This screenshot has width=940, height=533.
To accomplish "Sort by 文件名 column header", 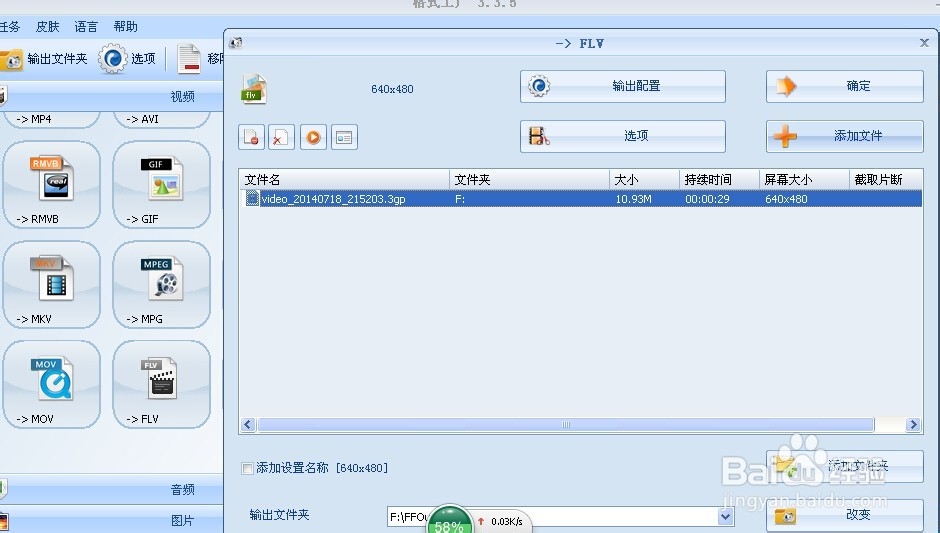I will click(x=344, y=179).
